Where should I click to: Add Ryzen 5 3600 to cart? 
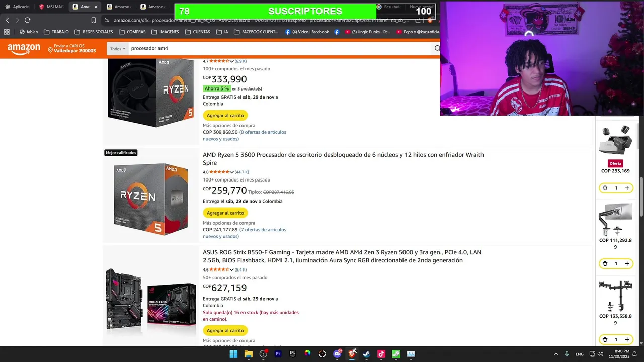pyautogui.click(x=225, y=213)
